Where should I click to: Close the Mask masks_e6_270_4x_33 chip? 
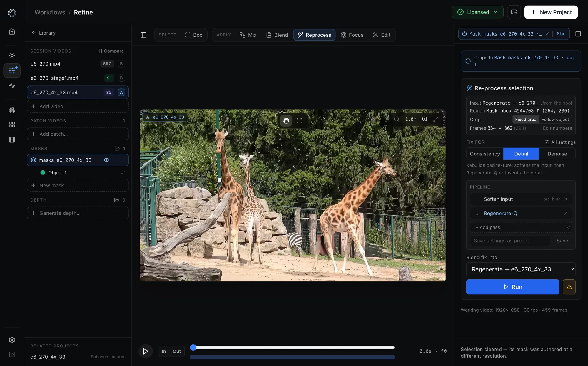click(x=547, y=34)
